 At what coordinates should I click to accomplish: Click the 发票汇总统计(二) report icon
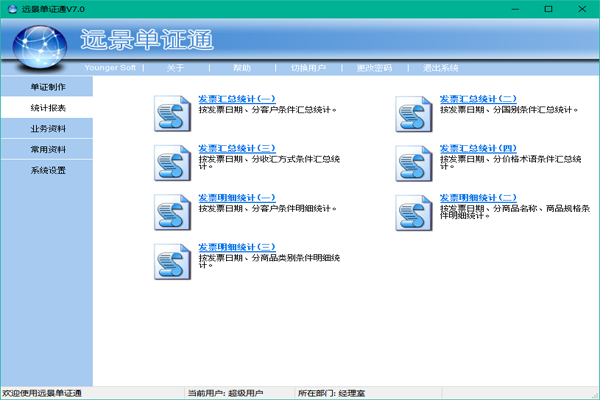(x=414, y=114)
